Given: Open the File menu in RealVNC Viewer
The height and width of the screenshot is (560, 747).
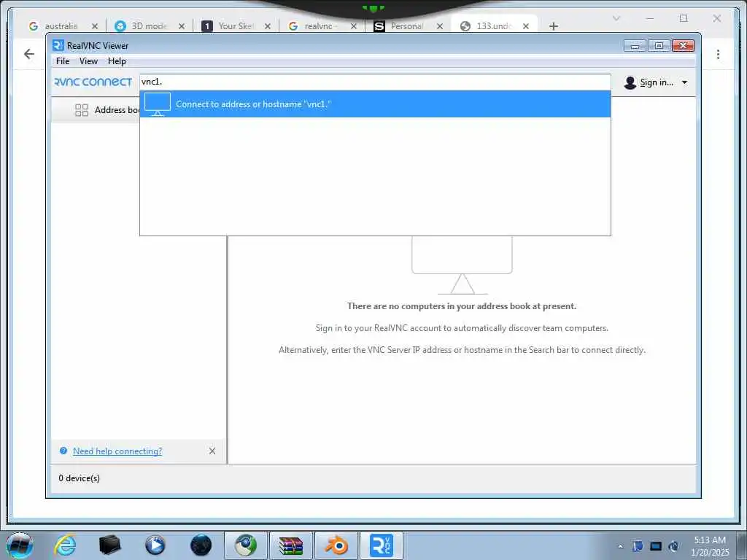Looking at the screenshot, I should [x=63, y=61].
